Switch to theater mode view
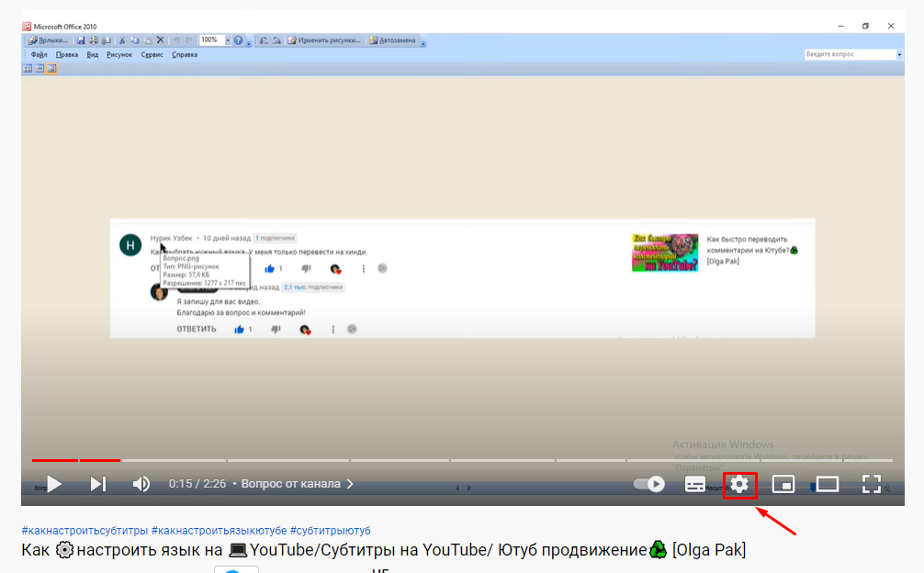Viewport: 924px width, 573px height. pos(828,484)
